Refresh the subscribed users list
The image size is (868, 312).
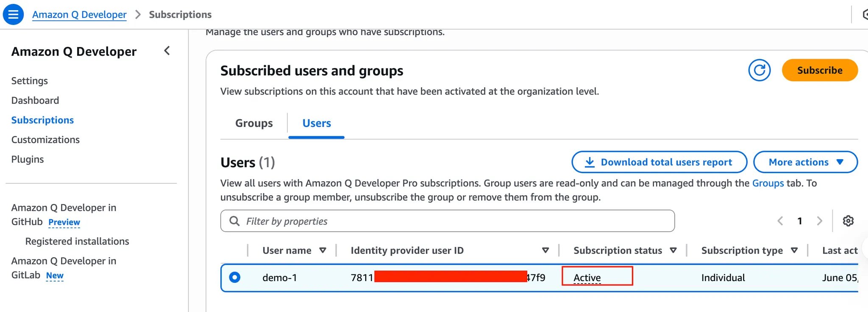tap(759, 70)
